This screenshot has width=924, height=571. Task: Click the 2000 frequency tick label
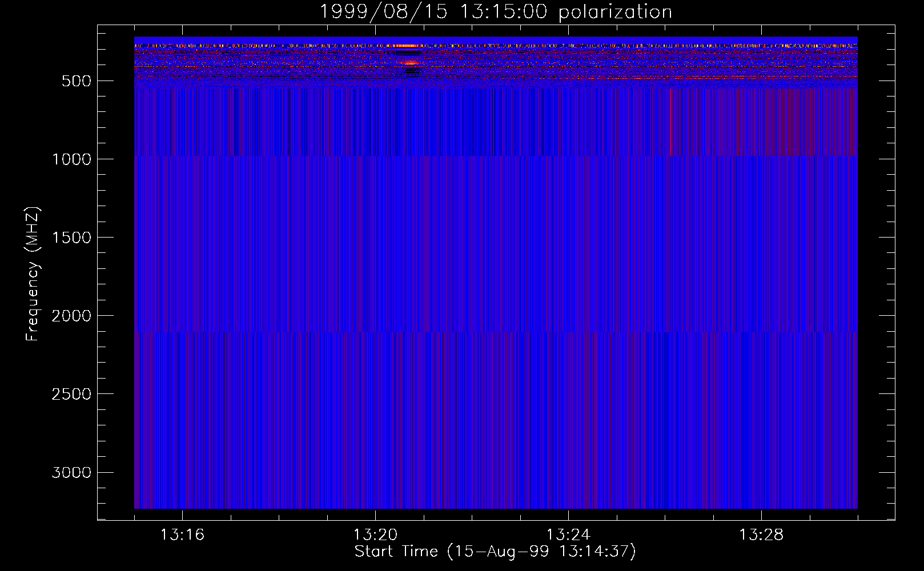click(x=71, y=316)
